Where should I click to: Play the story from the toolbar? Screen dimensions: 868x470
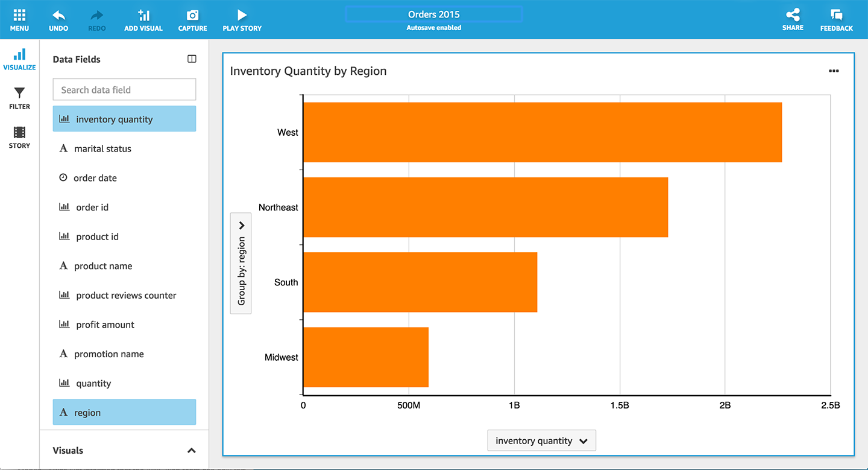click(242, 19)
